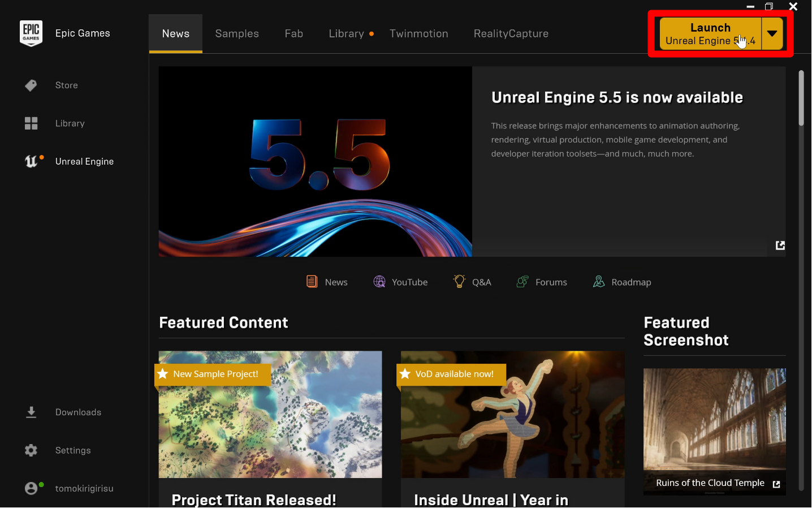Screen dimensions: 812x508
Task: Open the Settings gear icon
Action: click(x=31, y=450)
